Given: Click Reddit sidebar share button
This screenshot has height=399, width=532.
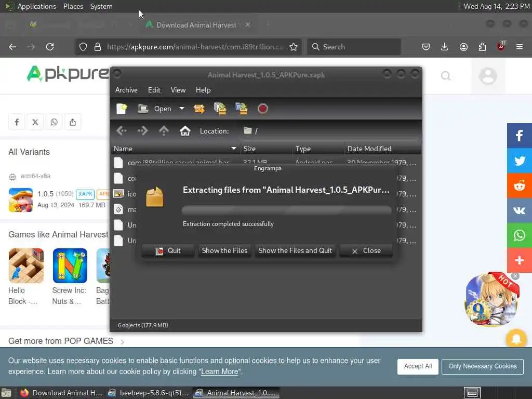Looking at the screenshot, I should point(520,185).
